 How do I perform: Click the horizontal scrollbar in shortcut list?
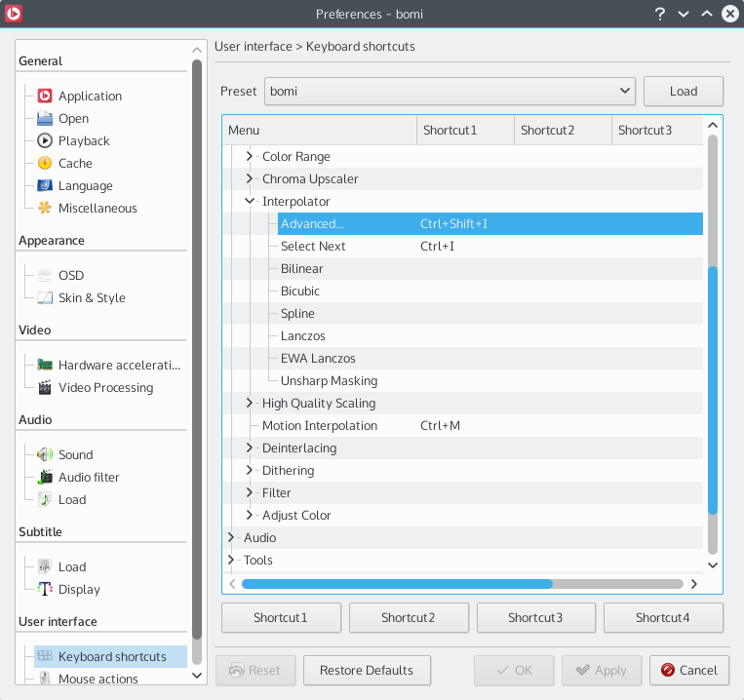coord(397,584)
